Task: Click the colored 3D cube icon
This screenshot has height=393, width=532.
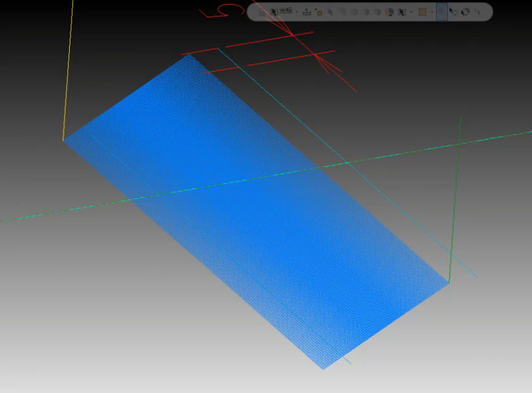Action: coord(390,12)
